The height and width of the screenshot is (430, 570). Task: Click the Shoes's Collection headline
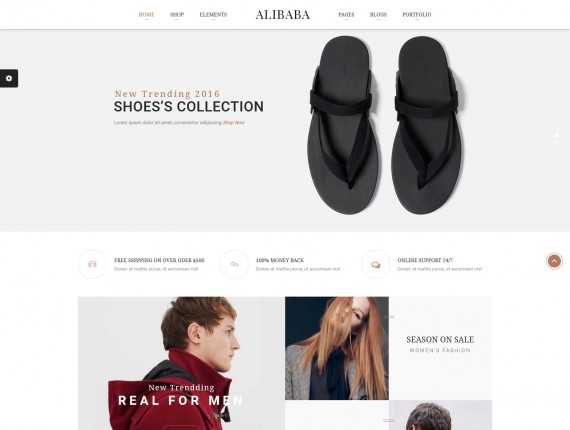[x=189, y=107]
